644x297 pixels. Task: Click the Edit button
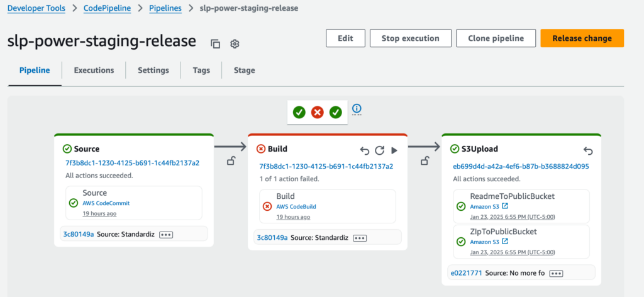pos(345,38)
